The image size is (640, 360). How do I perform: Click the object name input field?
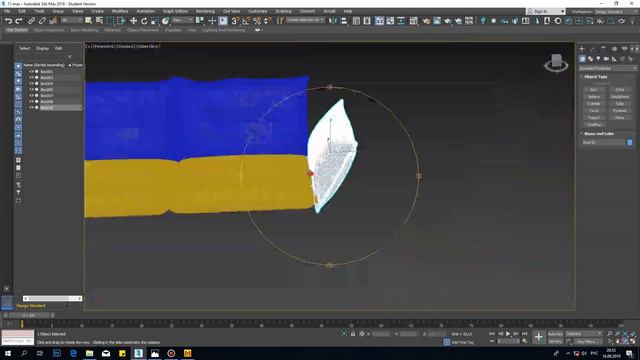[604, 142]
